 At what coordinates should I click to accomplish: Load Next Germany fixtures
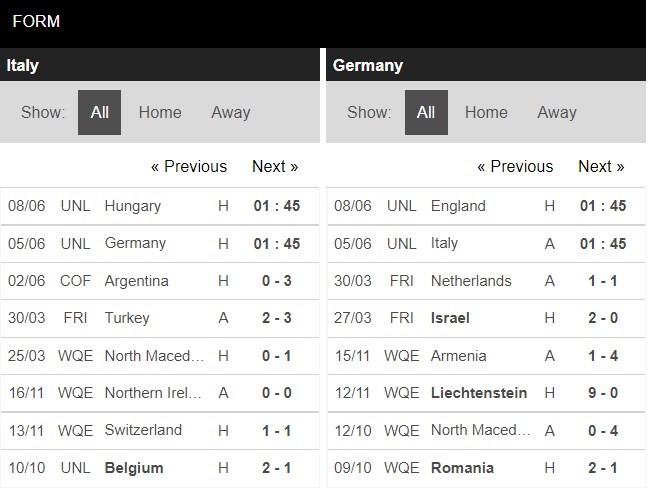coord(601,166)
